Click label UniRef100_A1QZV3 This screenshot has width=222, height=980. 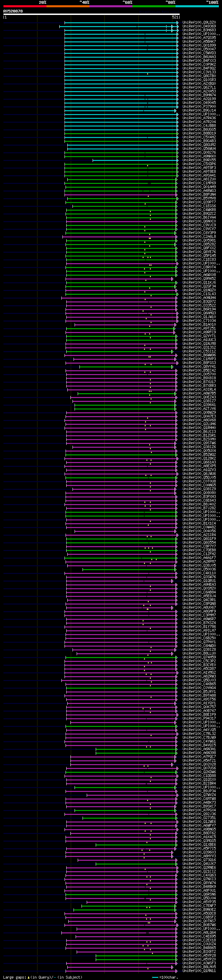coord(199,469)
